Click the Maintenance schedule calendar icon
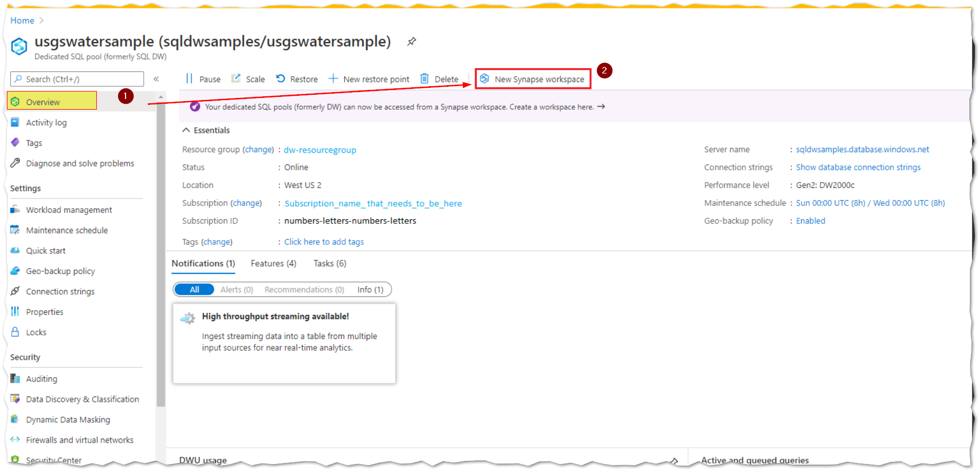This screenshot has height=471, width=980. [x=15, y=230]
